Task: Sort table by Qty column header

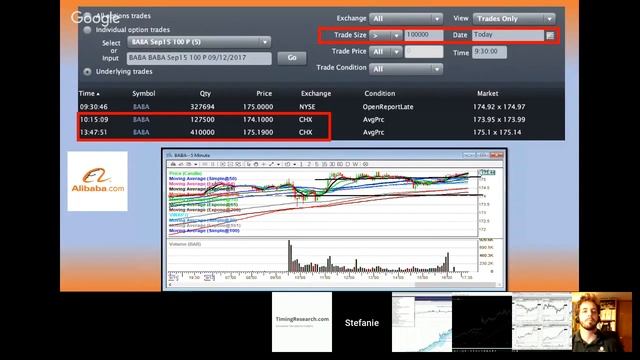Action: (x=205, y=93)
